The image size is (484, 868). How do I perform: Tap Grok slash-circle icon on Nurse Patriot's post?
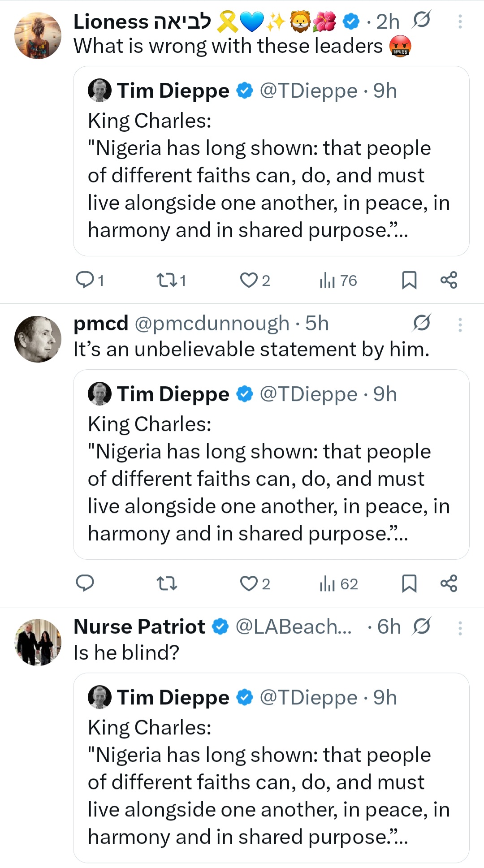click(422, 626)
